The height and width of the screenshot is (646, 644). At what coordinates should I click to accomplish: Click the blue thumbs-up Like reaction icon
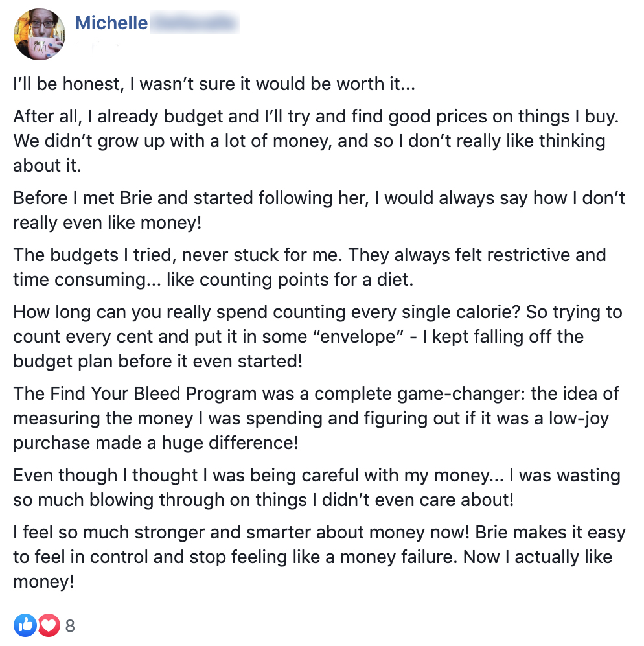(25, 625)
